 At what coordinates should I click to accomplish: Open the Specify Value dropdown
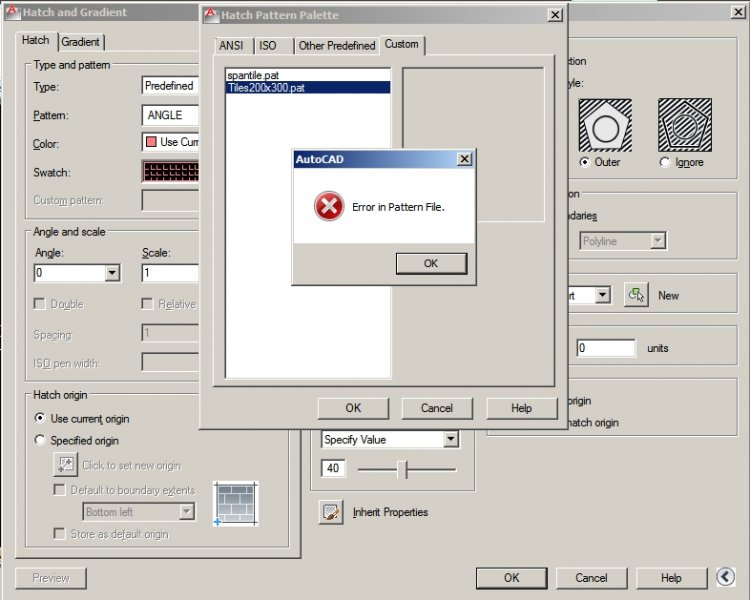coord(390,439)
